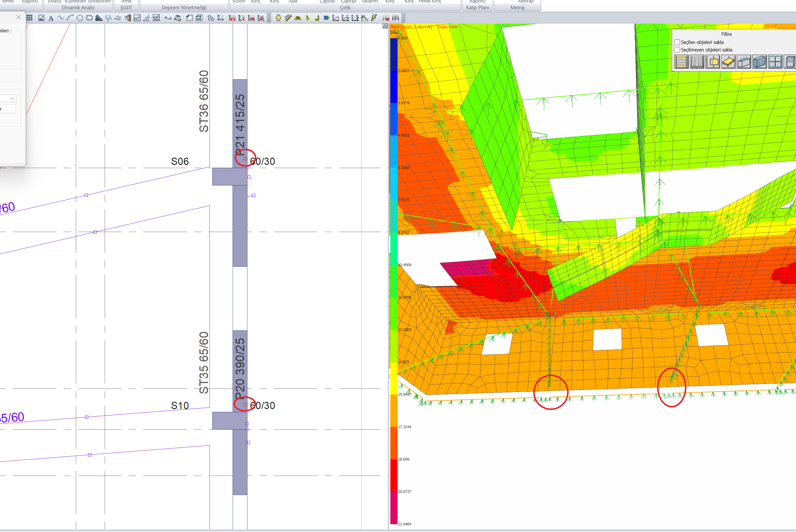The image size is (796, 532).
Task: Click the m² area measurement icon
Action: pyautogui.click(x=137, y=18)
